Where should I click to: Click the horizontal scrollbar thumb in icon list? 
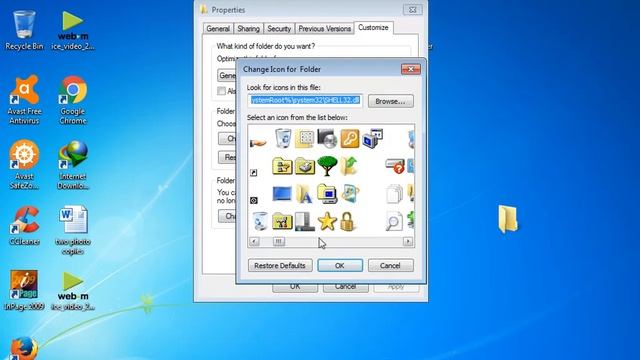pos(279,242)
